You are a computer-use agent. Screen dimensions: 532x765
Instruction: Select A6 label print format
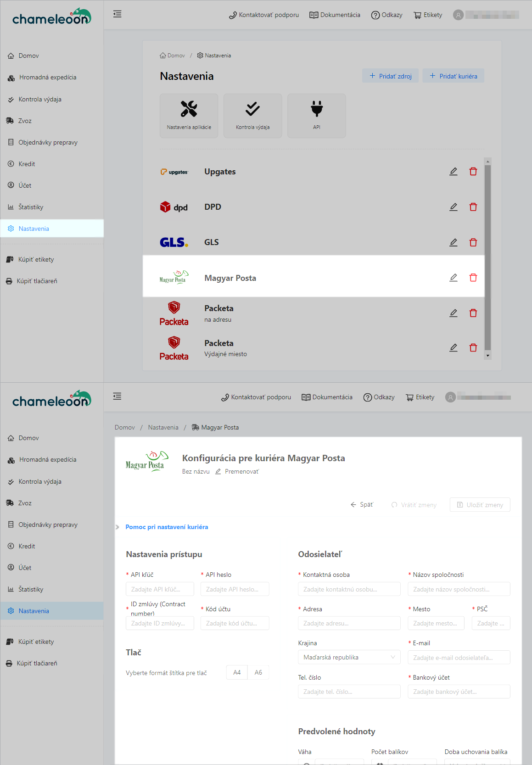tap(258, 672)
